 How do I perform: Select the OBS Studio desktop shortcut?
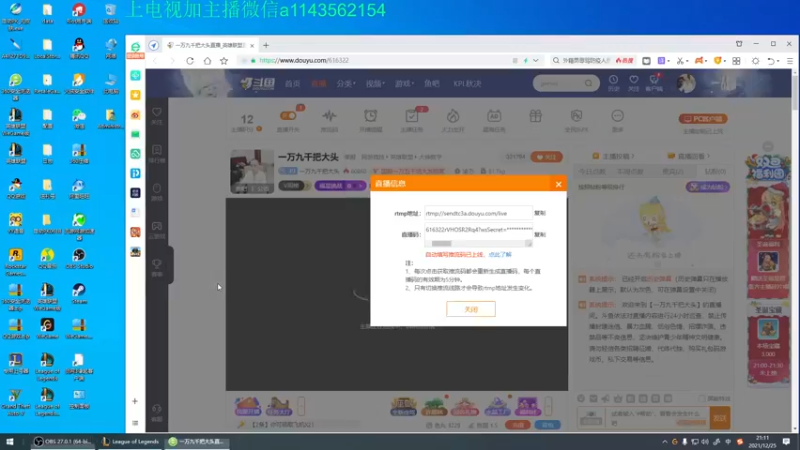(x=79, y=258)
